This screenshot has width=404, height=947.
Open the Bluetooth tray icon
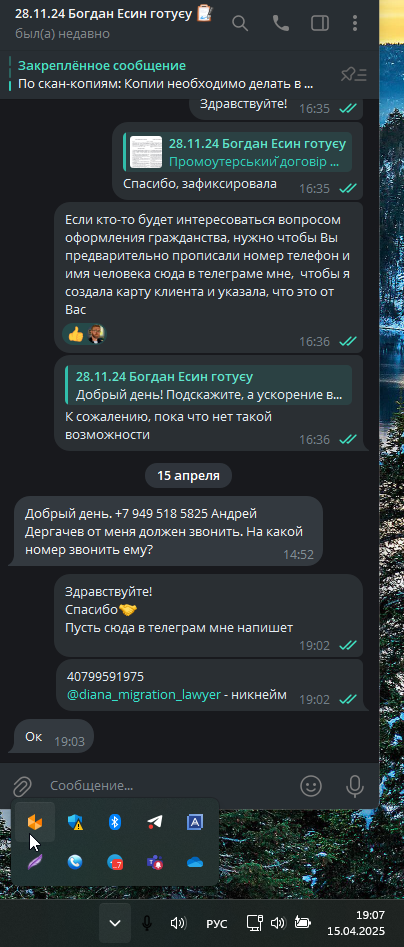pos(115,821)
